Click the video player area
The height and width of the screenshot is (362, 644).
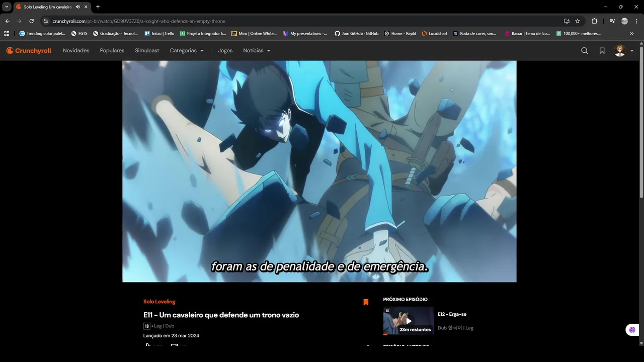[319, 171]
